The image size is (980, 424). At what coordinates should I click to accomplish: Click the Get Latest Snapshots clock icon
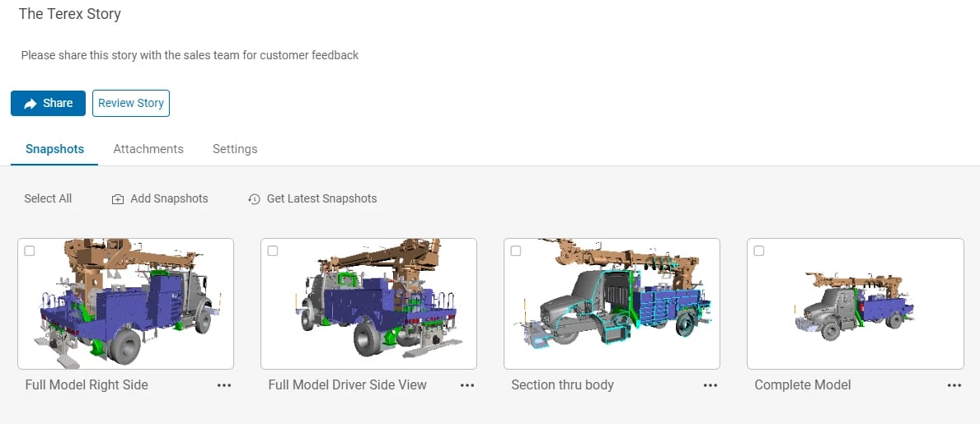[x=255, y=199]
